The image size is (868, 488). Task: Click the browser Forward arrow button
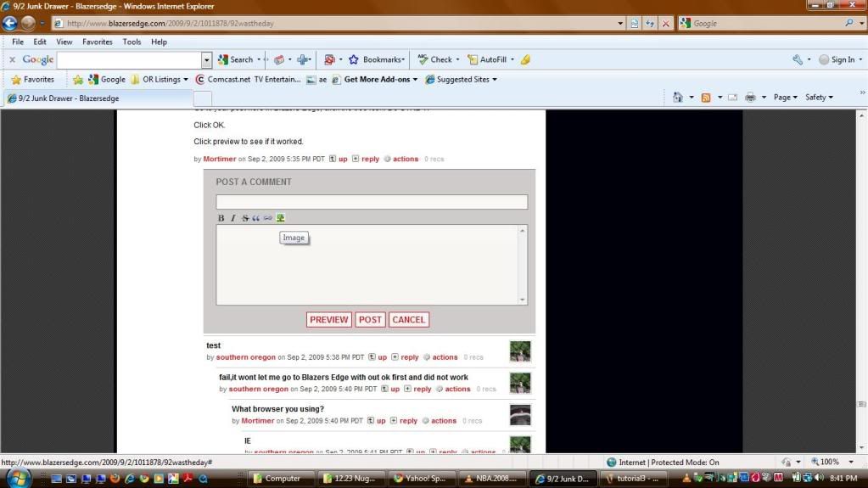28,23
